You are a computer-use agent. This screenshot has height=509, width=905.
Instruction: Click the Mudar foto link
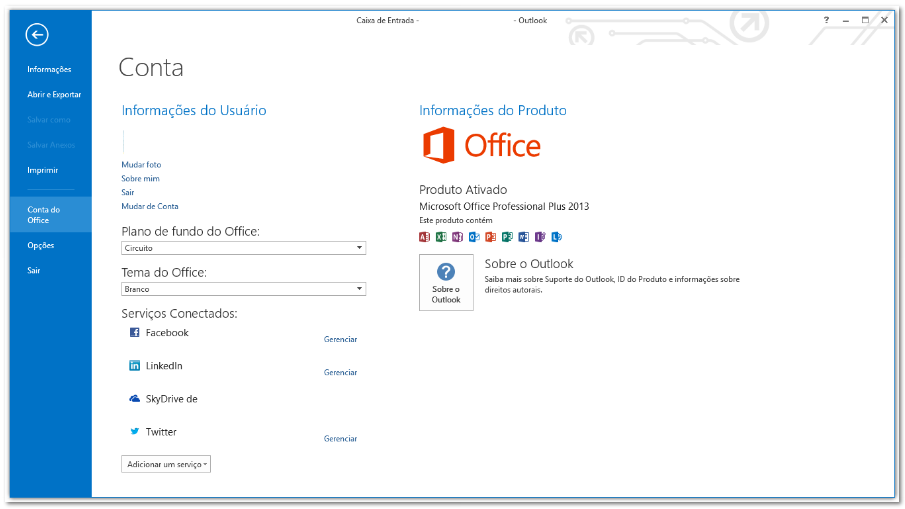pyautogui.click(x=141, y=164)
